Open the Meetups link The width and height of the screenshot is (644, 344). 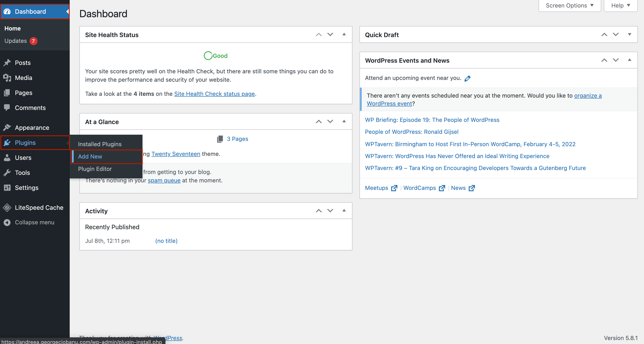pyautogui.click(x=376, y=188)
